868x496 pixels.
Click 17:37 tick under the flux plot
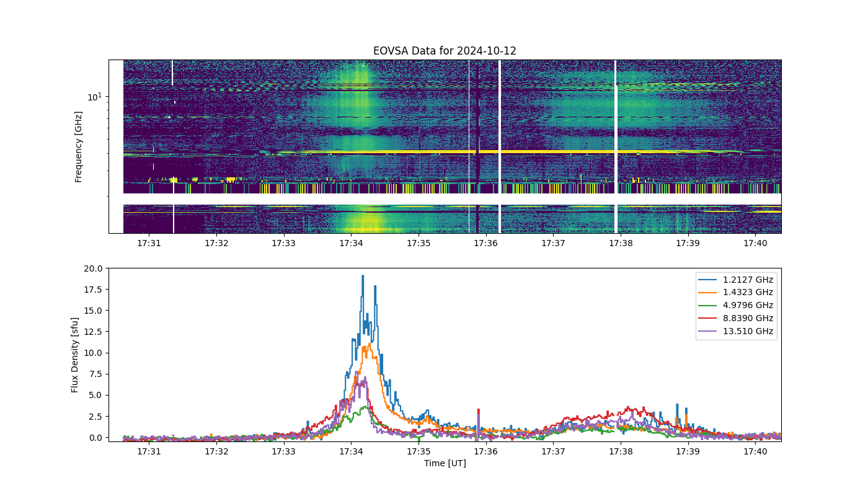point(553,451)
